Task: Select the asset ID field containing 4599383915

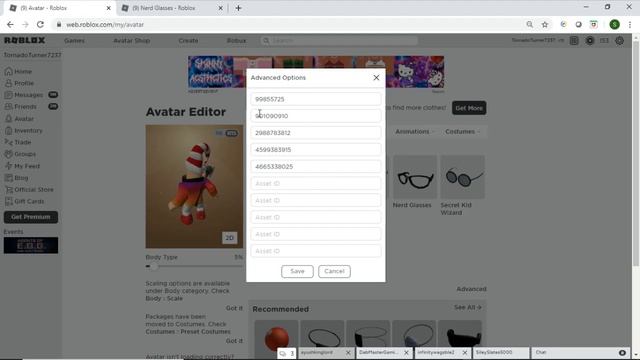Action: [316, 150]
